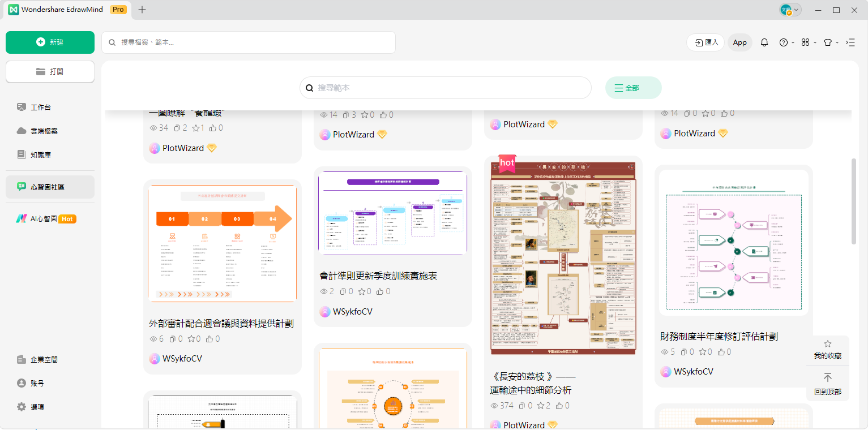The height and width of the screenshot is (430, 868).
Task: Collapse the right panel list icon
Action: (x=850, y=42)
